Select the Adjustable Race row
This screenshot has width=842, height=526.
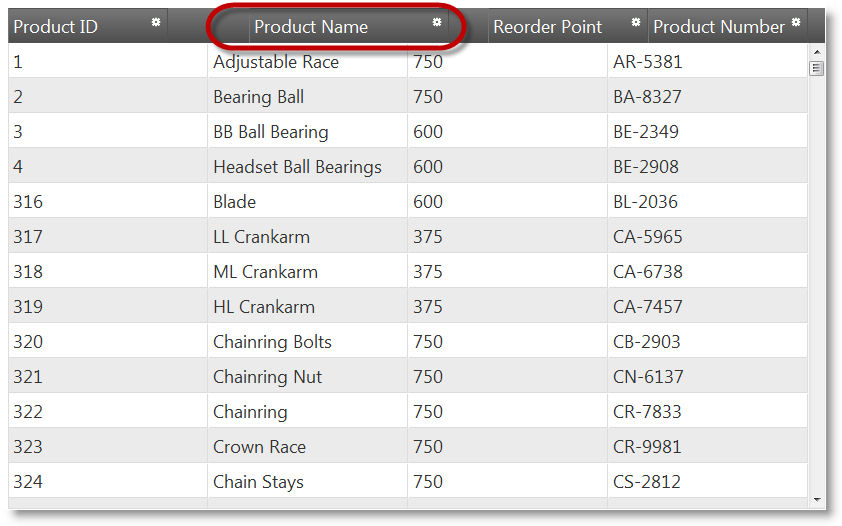(x=275, y=62)
